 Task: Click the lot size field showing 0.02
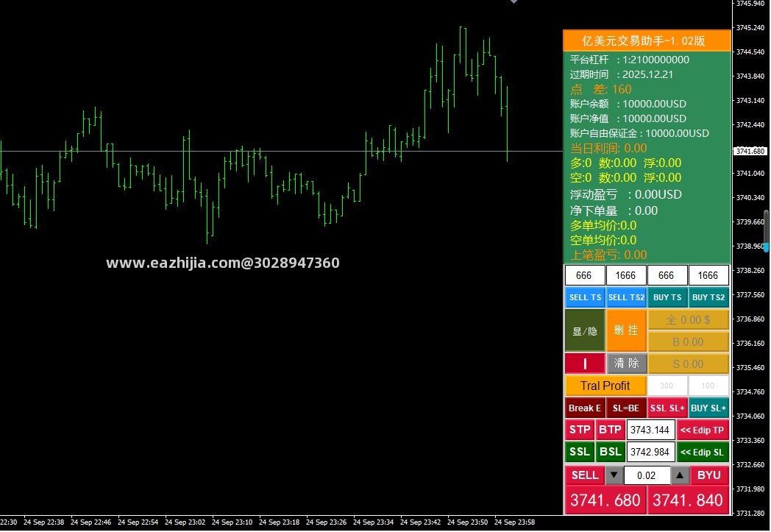647,475
